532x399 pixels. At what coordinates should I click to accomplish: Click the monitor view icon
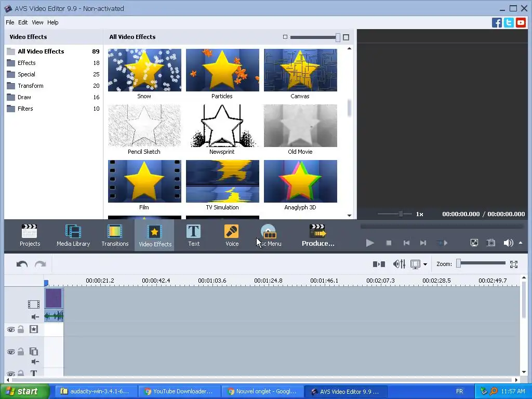415,264
